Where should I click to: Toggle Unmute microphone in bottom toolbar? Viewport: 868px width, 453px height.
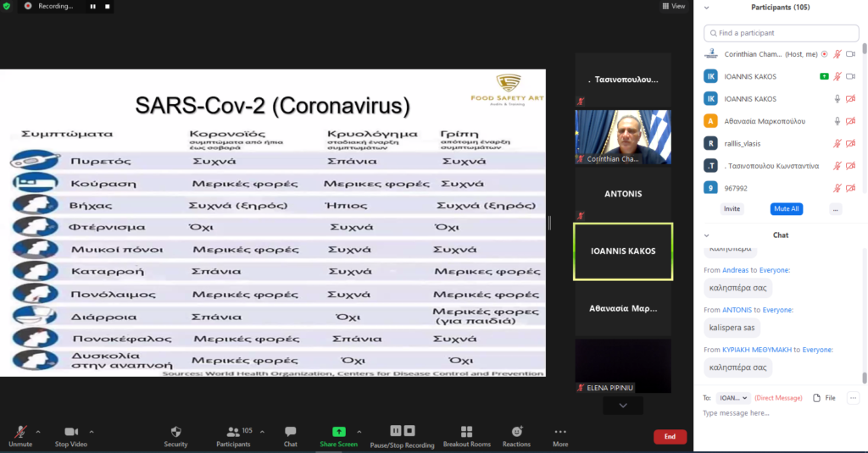pyautogui.click(x=19, y=432)
